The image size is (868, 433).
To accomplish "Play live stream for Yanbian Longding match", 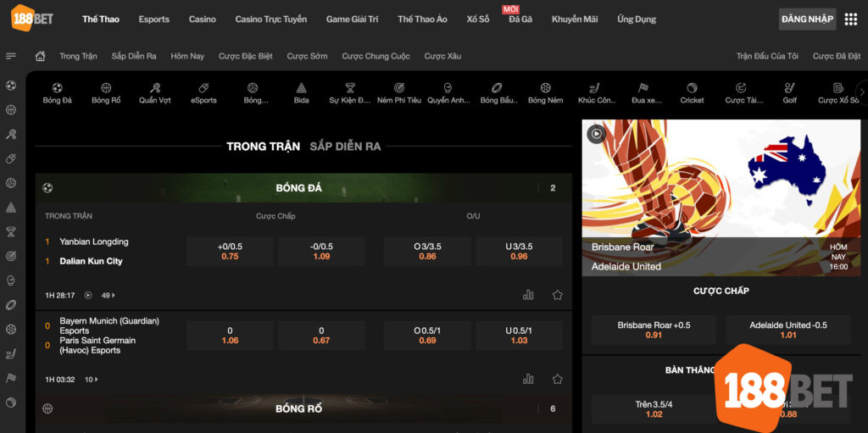I will point(88,295).
